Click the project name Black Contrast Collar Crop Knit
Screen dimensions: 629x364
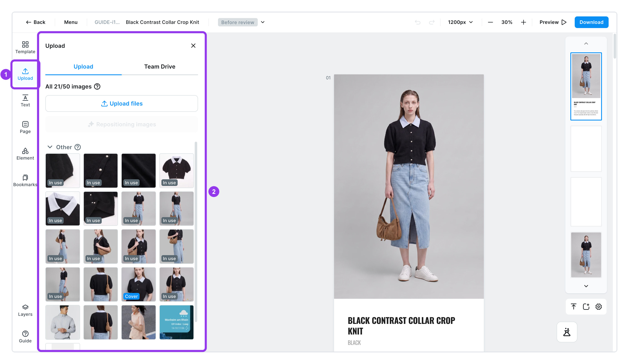pyautogui.click(x=162, y=22)
